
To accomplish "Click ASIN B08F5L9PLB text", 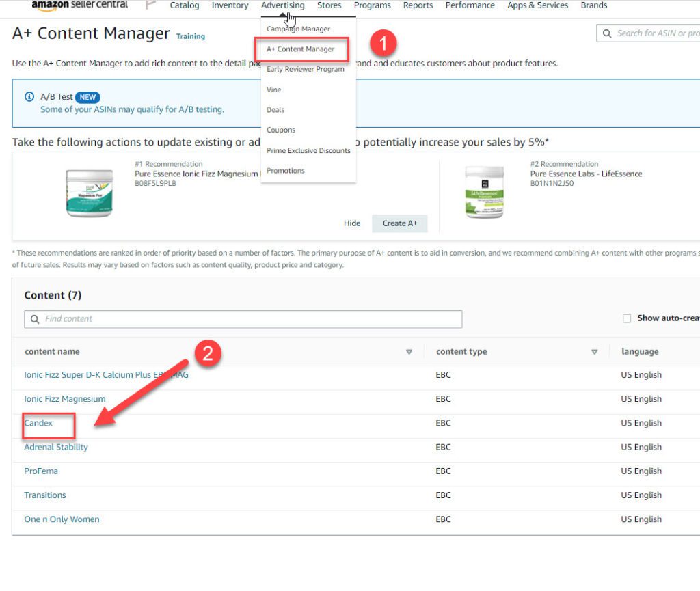I will (x=155, y=183).
